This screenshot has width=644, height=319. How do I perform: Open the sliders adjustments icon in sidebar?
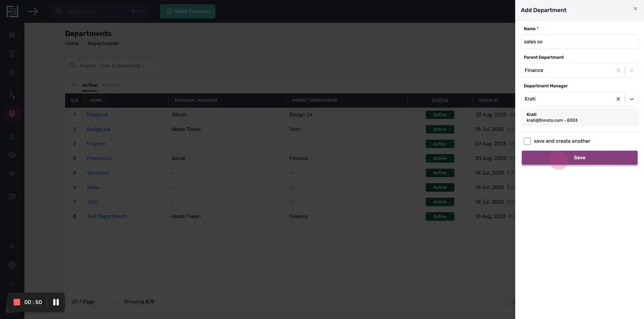click(x=12, y=173)
